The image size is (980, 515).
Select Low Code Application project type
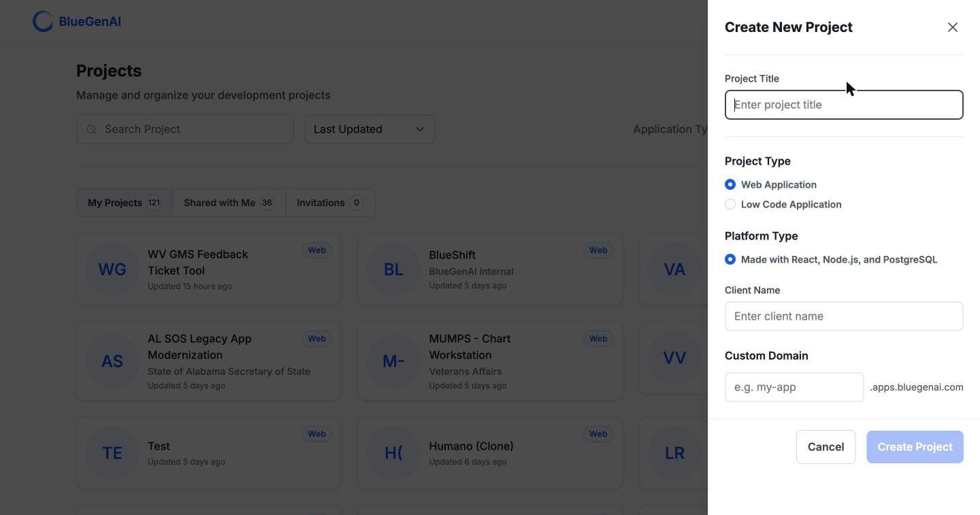click(730, 204)
